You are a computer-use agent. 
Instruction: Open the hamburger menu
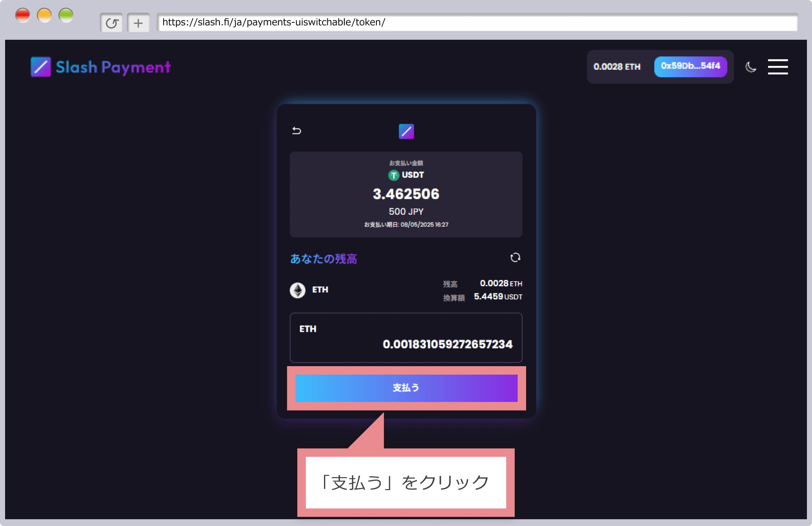(x=778, y=67)
